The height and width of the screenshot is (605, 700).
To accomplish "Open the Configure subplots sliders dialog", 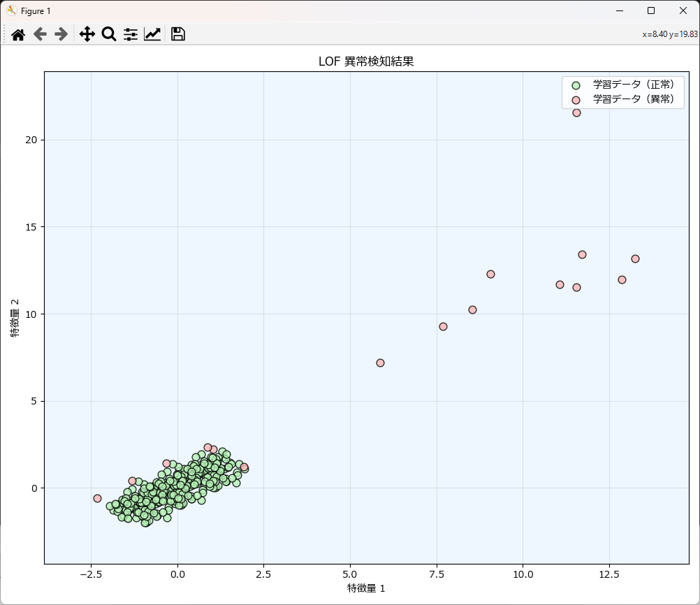I will point(131,34).
